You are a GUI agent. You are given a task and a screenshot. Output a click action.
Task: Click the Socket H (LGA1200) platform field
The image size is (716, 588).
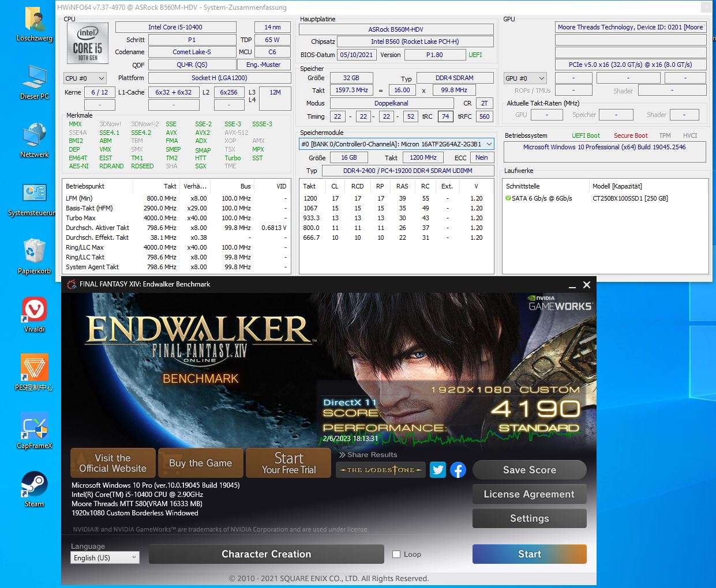pos(219,78)
